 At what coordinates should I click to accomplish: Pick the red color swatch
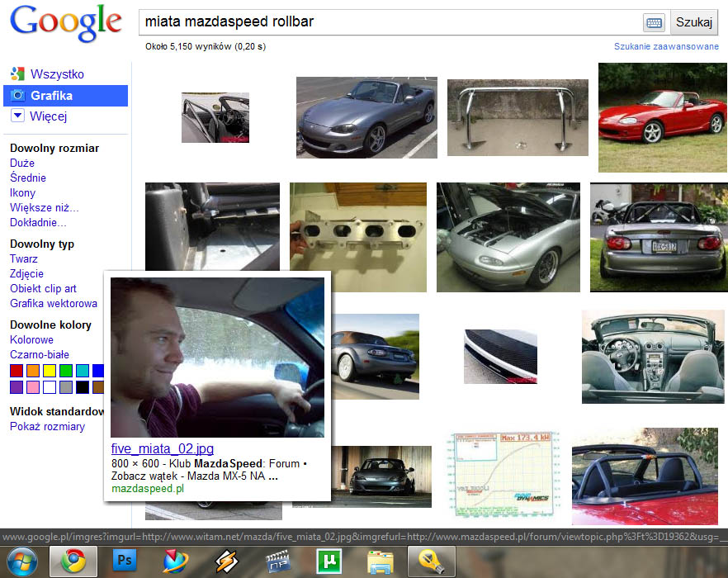point(17,370)
